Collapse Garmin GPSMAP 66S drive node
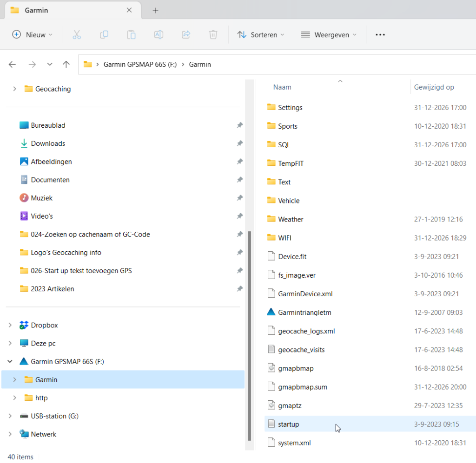Image resolution: width=476 pixels, height=463 pixels. (10, 361)
